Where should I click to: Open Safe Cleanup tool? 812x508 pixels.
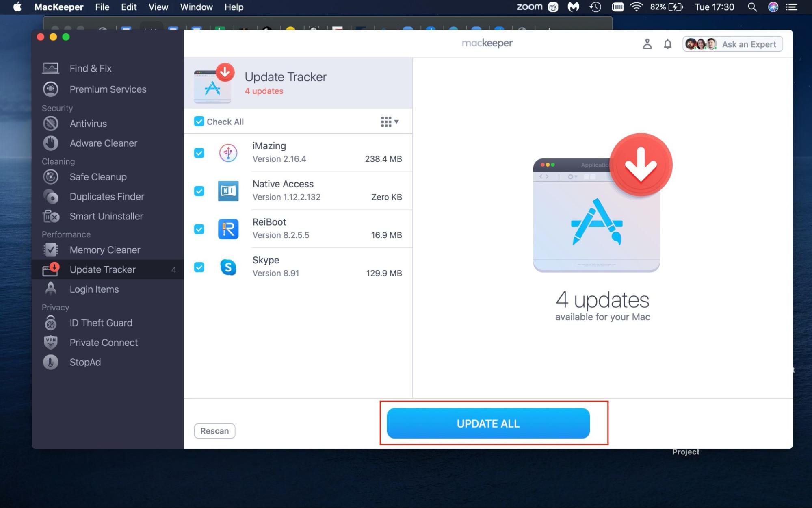[x=108, y=177]
